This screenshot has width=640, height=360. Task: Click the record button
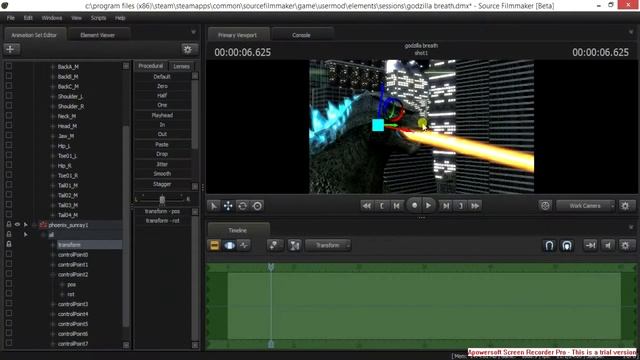coord(414,205)
